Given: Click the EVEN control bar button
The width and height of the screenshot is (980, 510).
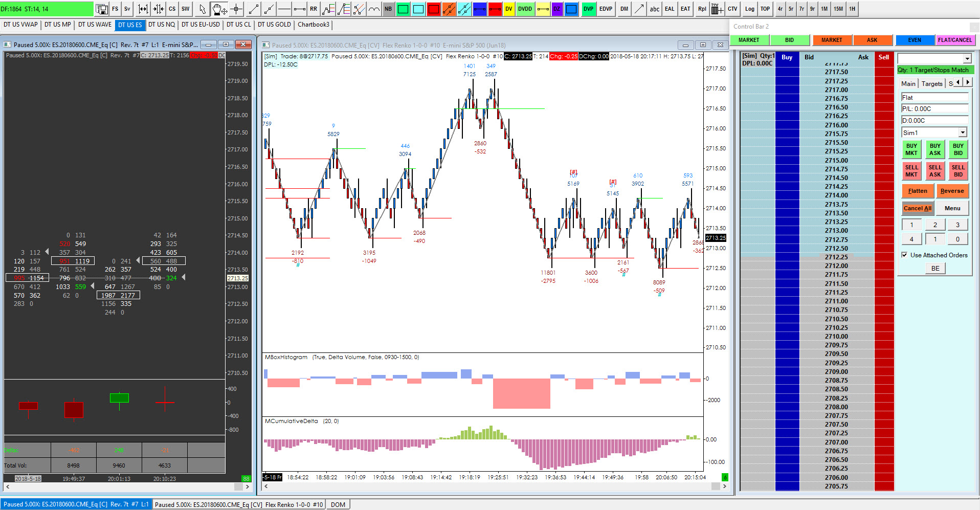Looking at the screenshot, I should tap(915, 40).
